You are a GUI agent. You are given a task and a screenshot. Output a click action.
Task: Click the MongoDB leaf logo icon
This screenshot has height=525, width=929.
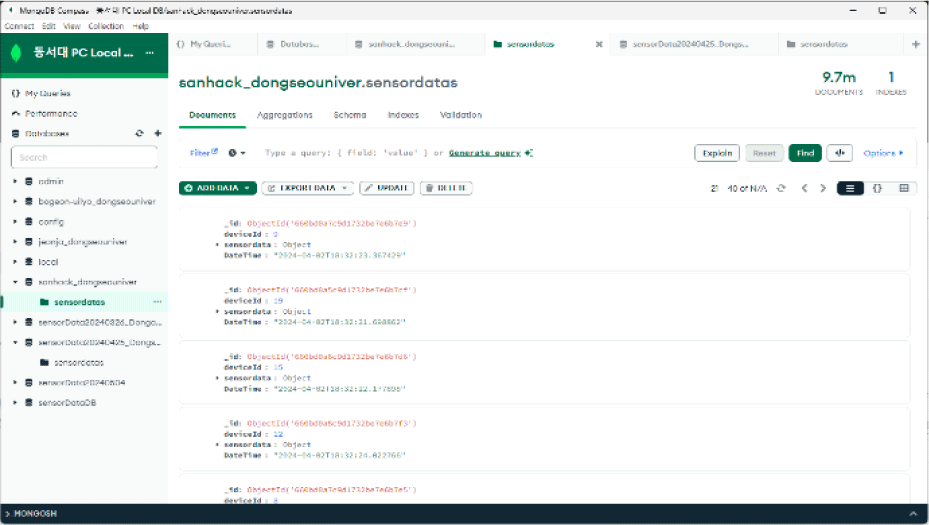click(17, 53)
